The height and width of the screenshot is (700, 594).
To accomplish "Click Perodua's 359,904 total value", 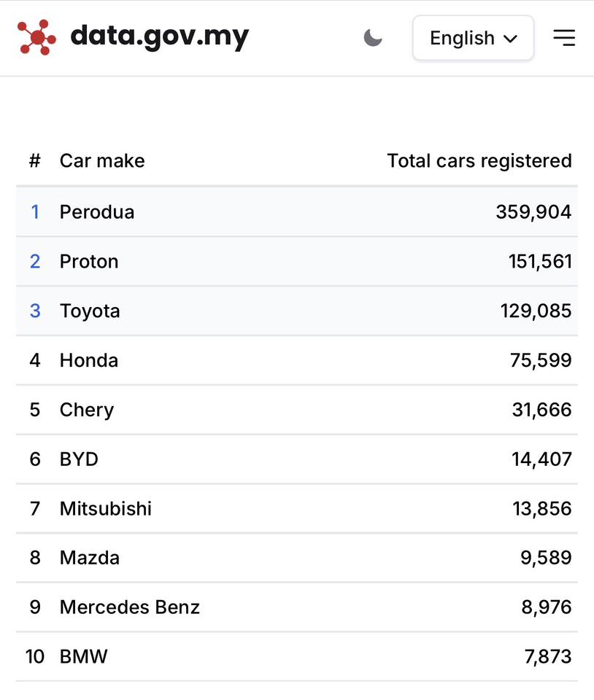I will 533,212.
